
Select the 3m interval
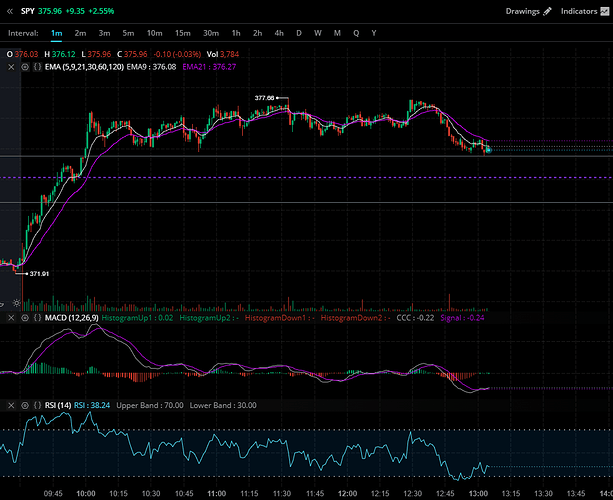tap(104, 33)
